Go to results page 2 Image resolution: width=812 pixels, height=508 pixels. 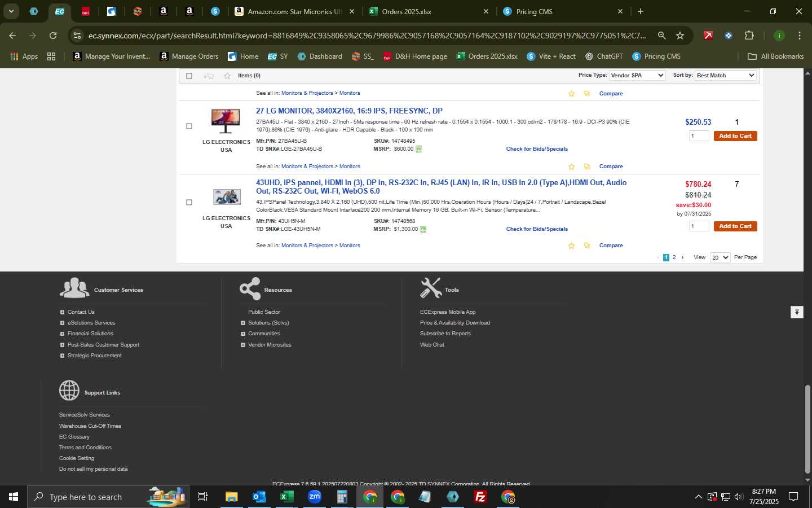pos(674,257)
